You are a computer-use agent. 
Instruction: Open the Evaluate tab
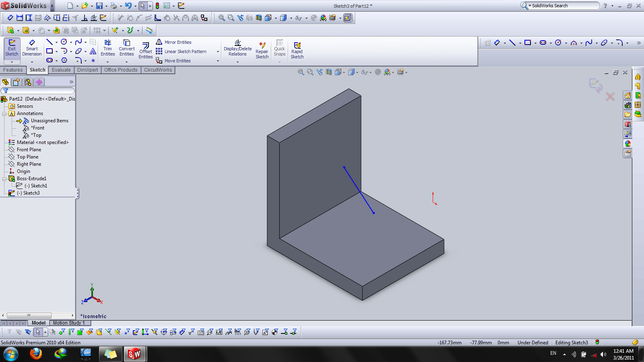pyautogui.click(x=61, y=70)
